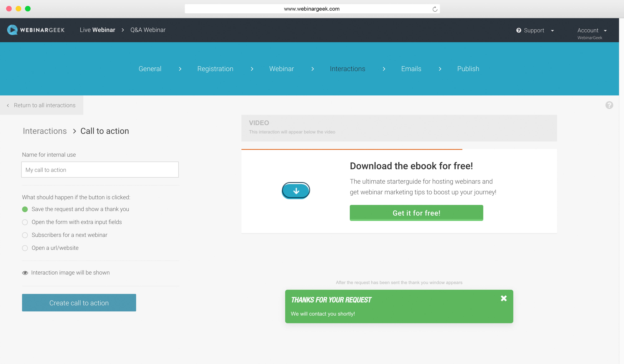Image resolution: width=624 pixels, height=364 pixels.
Task: Expand the Support dropdown menu
Action: click(x=552, y=31)
